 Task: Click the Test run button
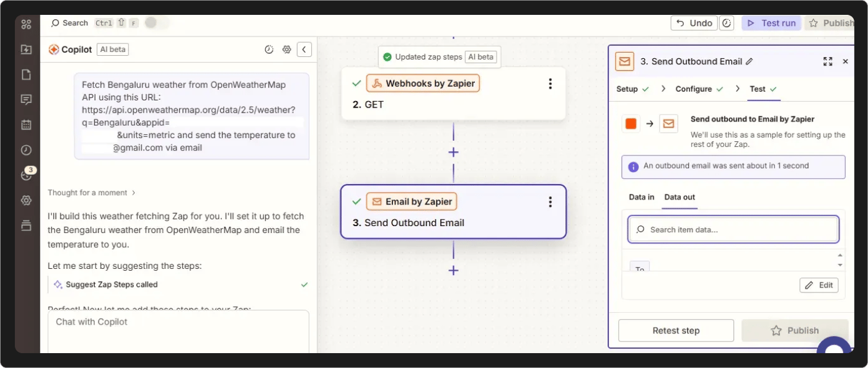(771, 23)
